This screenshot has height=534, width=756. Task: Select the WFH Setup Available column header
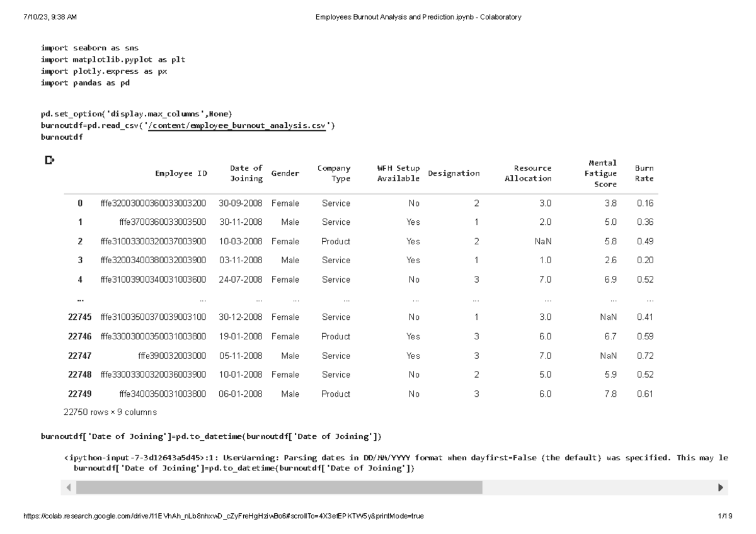(398, 173)
